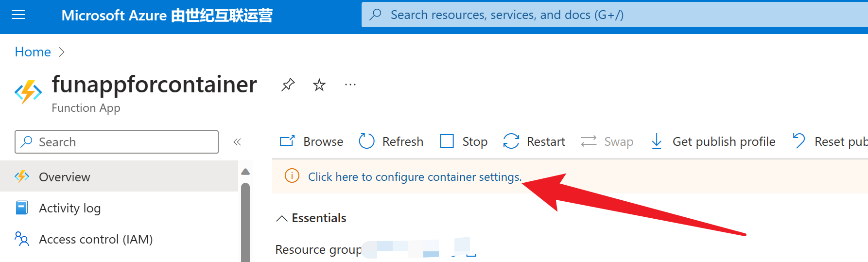
Task: Add funappforcontainer to favorites star
Action: click(319, 85)
